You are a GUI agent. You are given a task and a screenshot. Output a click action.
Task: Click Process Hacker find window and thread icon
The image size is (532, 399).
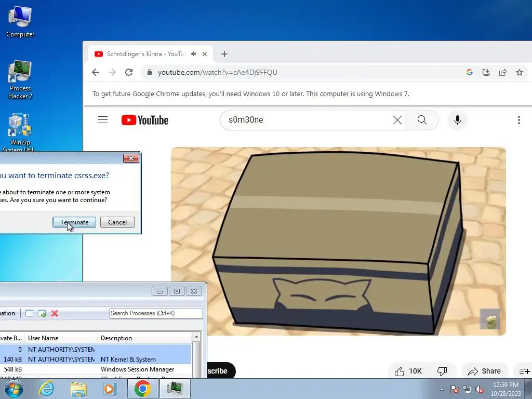pos(42,313)
